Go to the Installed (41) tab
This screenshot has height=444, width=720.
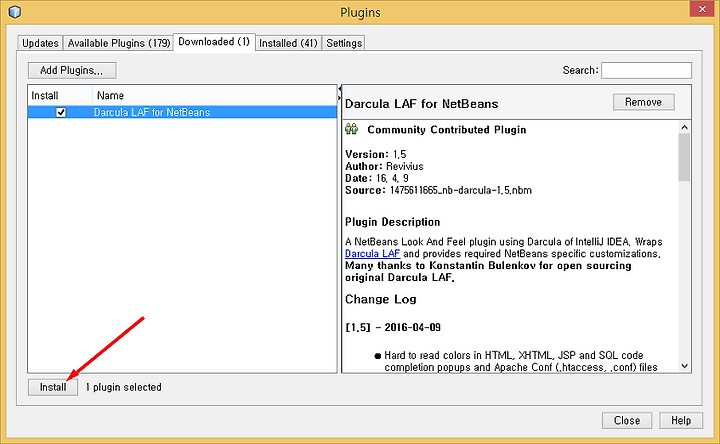point(288,43)
